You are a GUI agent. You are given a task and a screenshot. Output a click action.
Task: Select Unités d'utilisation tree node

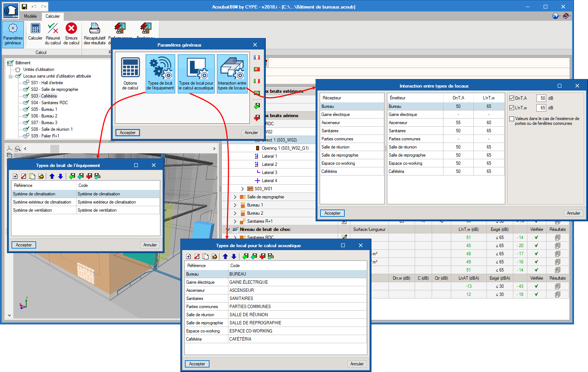pos(38,69)
